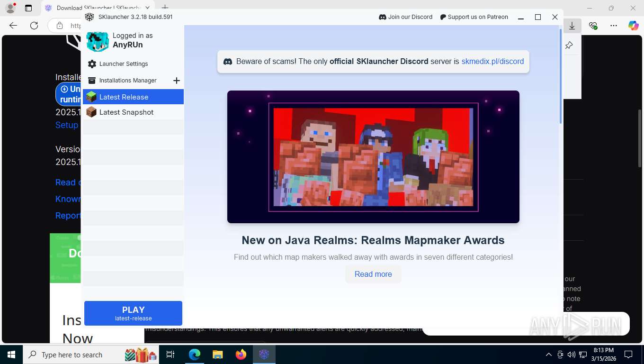Show hidden system tray icons
644x364 pixels.
549,355
